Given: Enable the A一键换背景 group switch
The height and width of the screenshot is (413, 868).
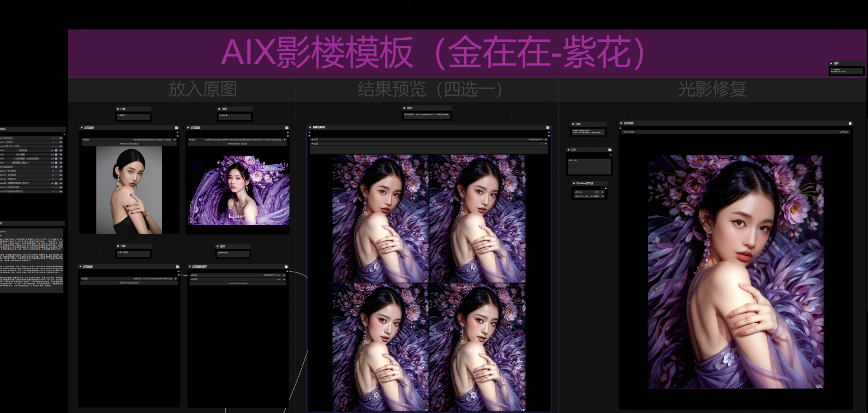Looking at the screenshot, I should [x=56, y=171].
